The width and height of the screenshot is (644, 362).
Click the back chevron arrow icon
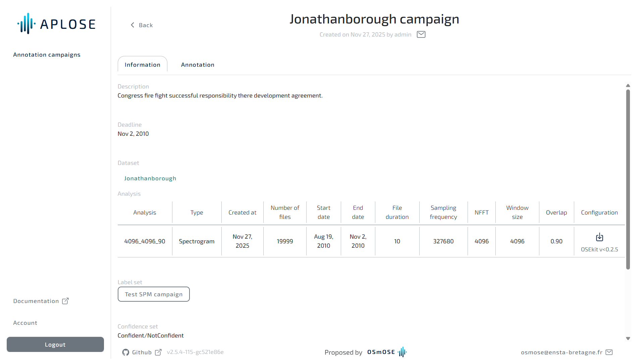click(132, 25)
